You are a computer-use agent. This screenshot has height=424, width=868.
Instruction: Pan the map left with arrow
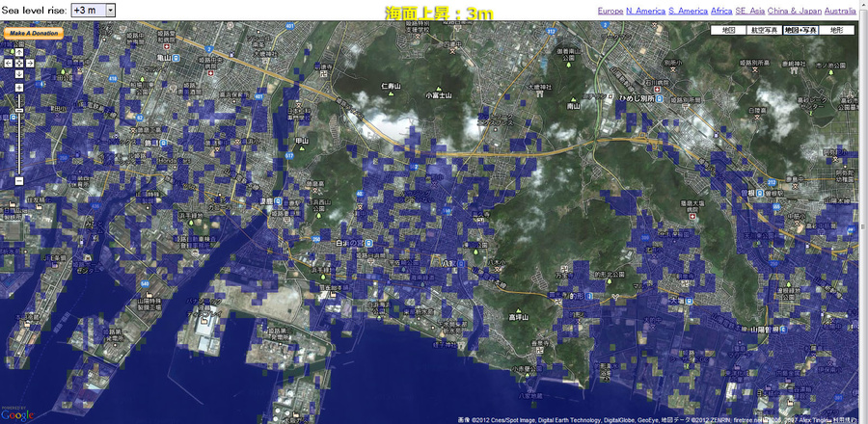[x=8, y=63]
